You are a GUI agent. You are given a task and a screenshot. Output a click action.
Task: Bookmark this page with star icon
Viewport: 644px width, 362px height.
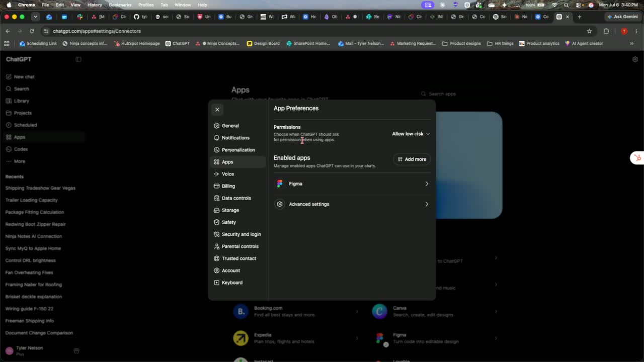tap(589, 31)
